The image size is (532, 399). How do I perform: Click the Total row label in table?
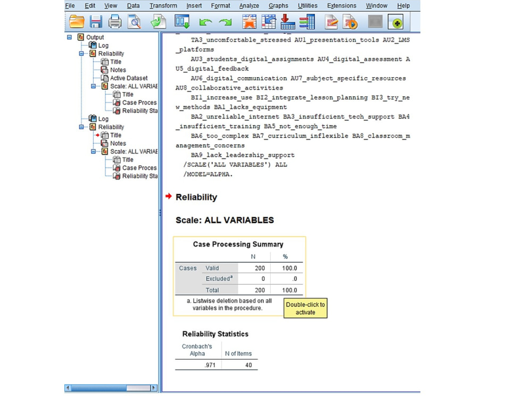[x=212, y=290]
